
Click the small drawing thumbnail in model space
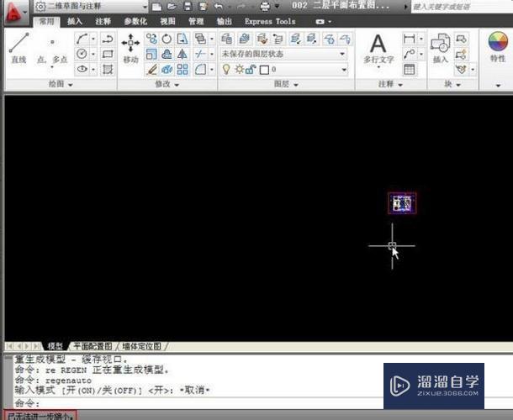click(402, 203)
